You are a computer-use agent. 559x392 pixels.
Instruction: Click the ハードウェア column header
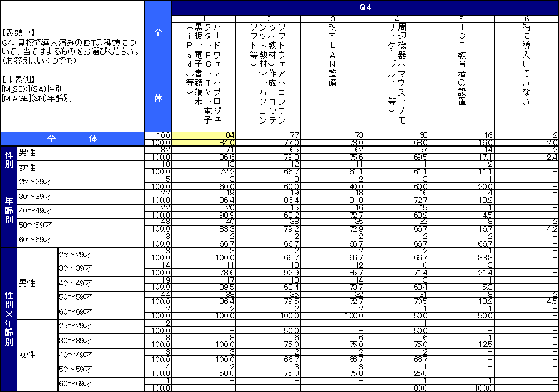(x=204, y=72)
